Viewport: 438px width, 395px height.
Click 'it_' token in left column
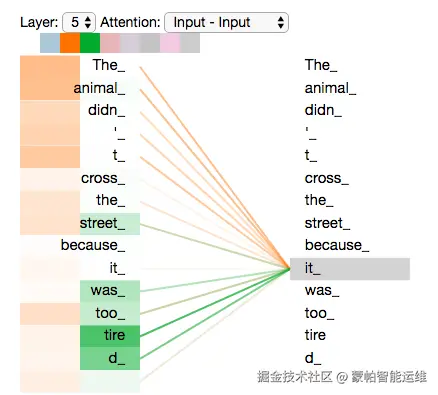(x=117, y=268)
